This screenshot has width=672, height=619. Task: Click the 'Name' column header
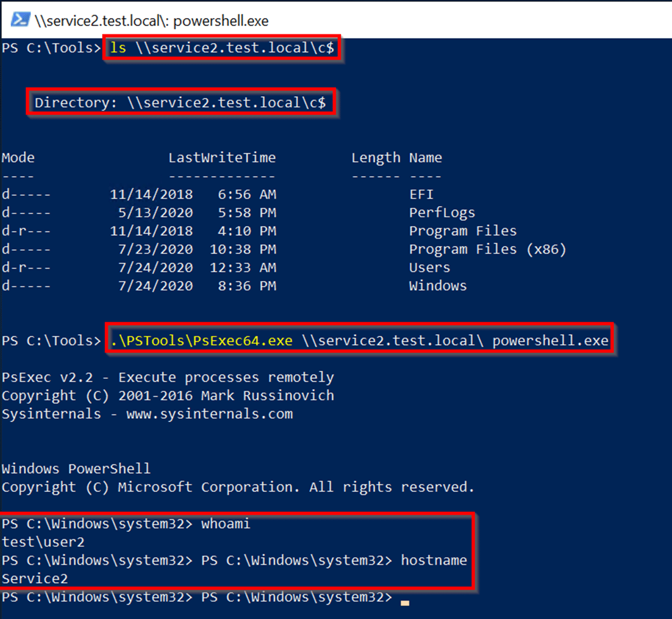[x=426, y=158]
